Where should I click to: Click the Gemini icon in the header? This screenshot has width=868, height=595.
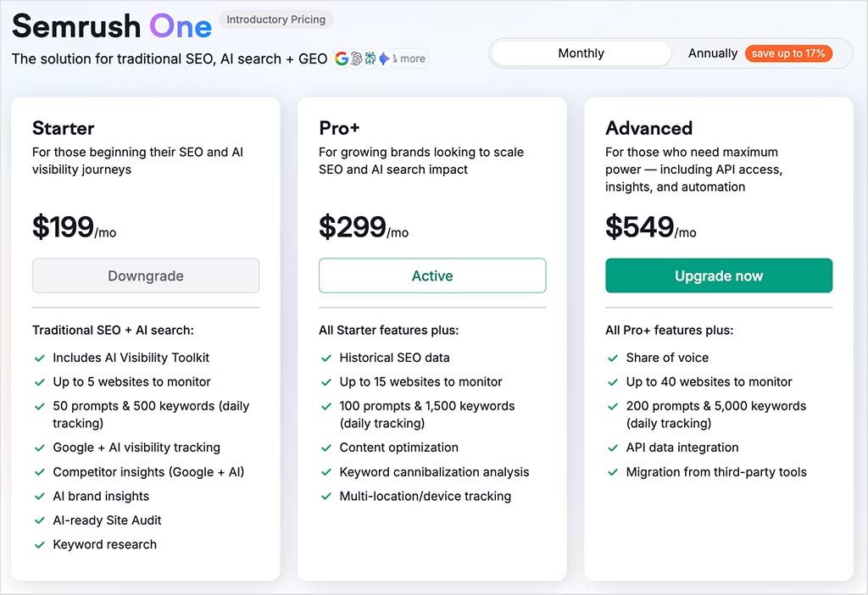pyautogui.click(x=384, y=58)
